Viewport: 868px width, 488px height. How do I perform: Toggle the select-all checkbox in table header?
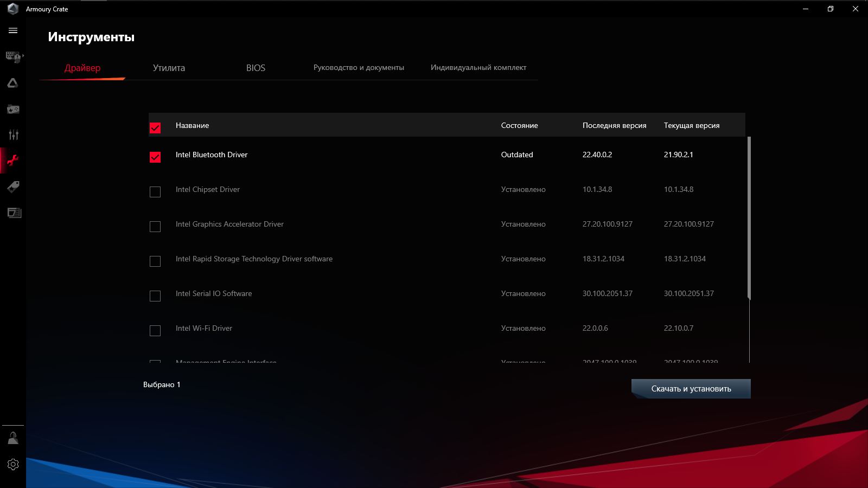155,128
